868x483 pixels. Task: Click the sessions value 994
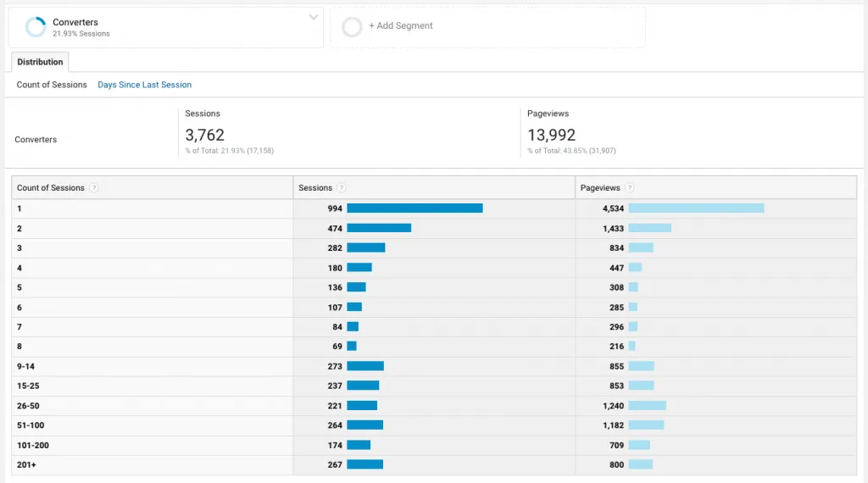point(335,208)
